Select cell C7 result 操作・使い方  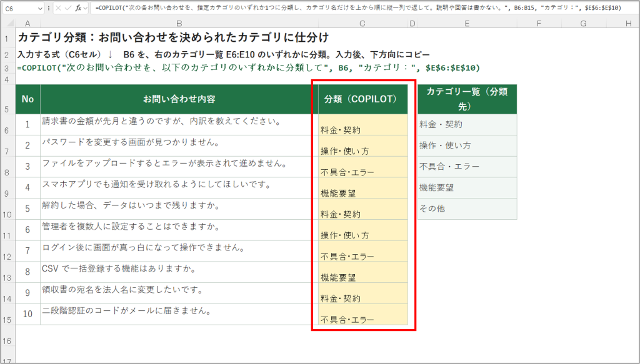362,145
